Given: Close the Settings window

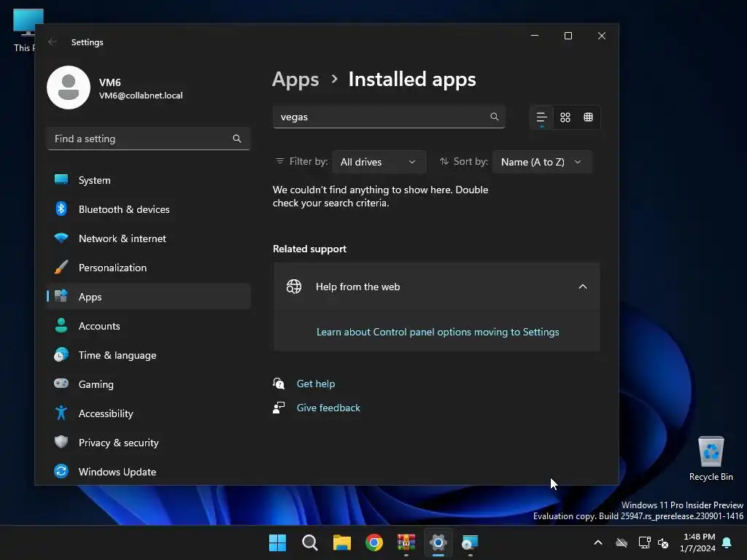Looking at the screenshot, I should pos(602,36).
